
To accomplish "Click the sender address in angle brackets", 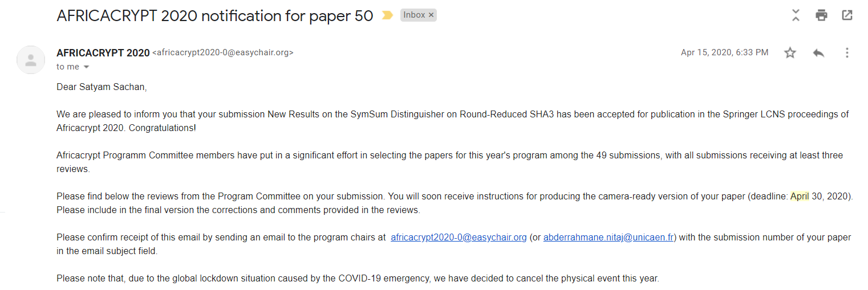I will pos(223,53).
